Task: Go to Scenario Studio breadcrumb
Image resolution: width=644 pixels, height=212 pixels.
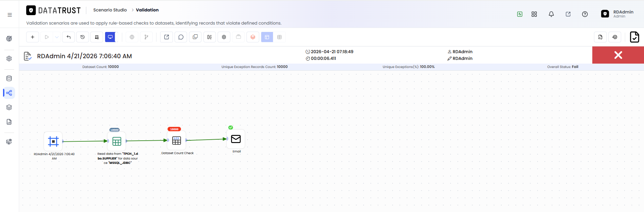Action: 110,10
